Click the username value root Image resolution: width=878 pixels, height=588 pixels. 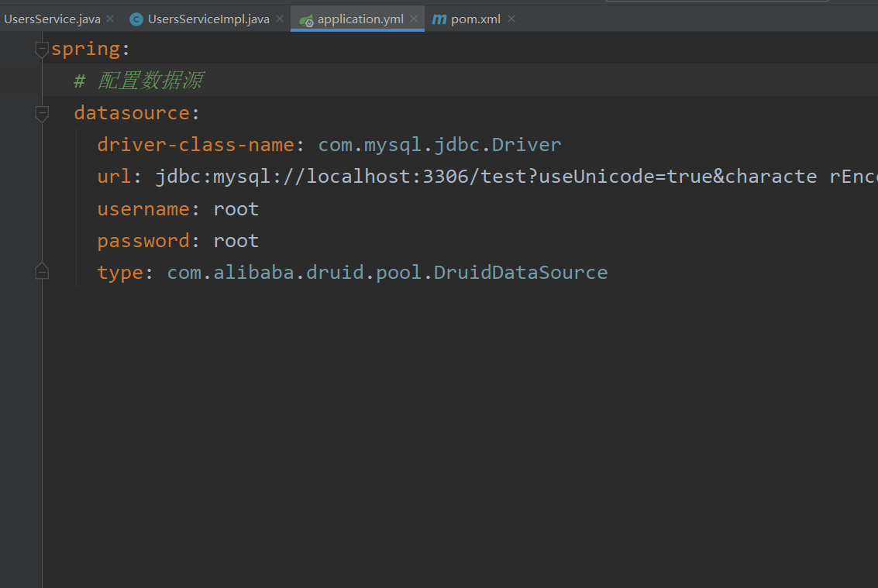pyautogui.click(x=236, y=209)
